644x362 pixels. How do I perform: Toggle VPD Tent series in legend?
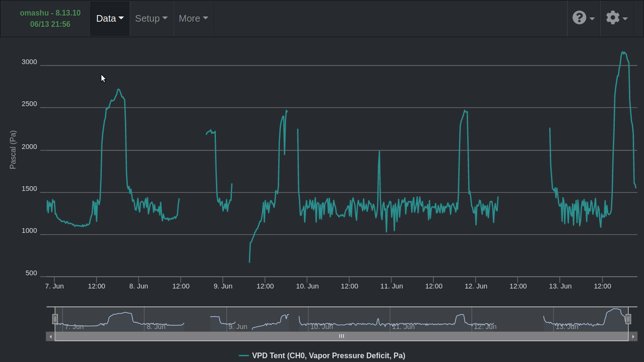322,356
